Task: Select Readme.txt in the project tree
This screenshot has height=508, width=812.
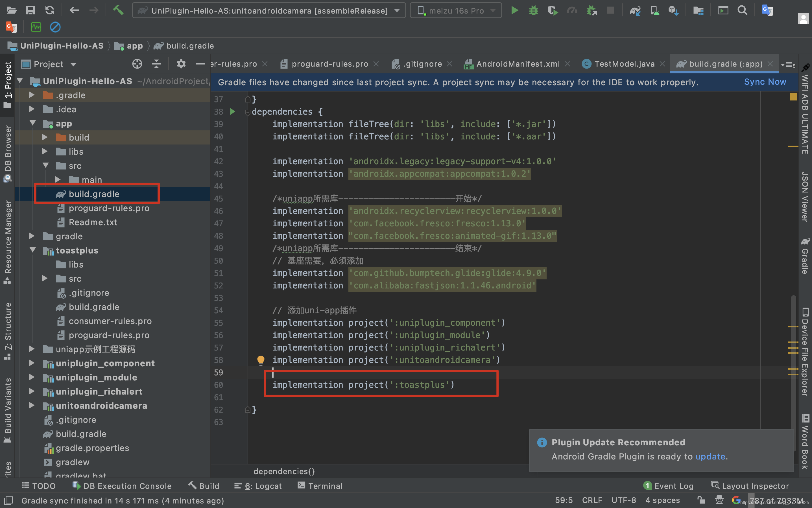Action: (93, 222)
